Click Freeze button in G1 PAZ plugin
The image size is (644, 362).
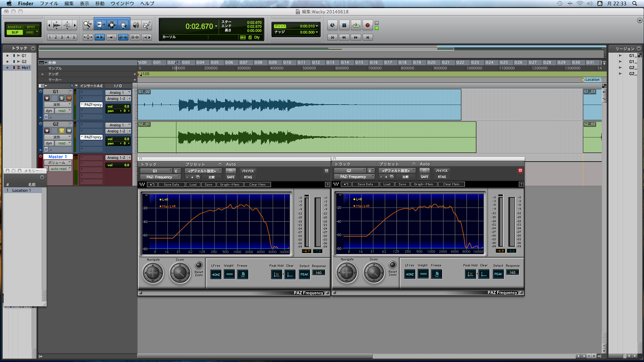point(243,274)
